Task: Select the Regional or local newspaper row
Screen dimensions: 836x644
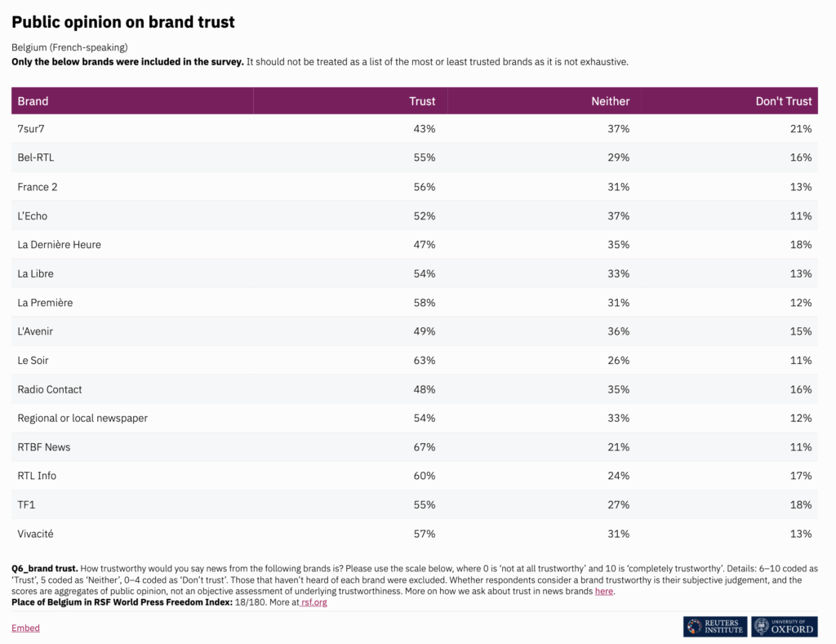Action: tap(82, 418)
